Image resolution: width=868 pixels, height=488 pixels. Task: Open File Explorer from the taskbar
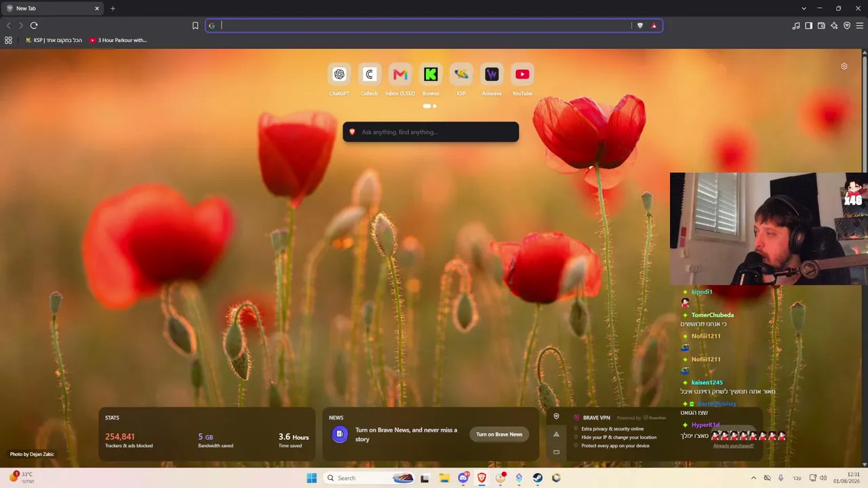444,478
